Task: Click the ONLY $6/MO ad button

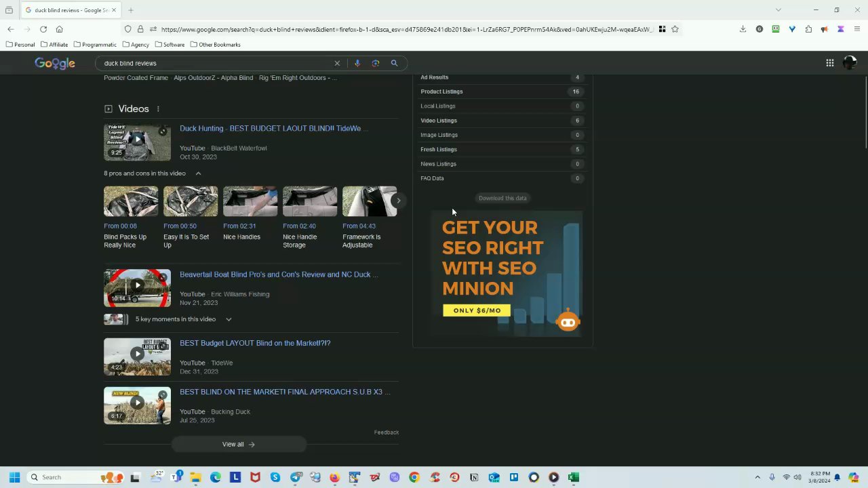Action: [x=477, y=310]
